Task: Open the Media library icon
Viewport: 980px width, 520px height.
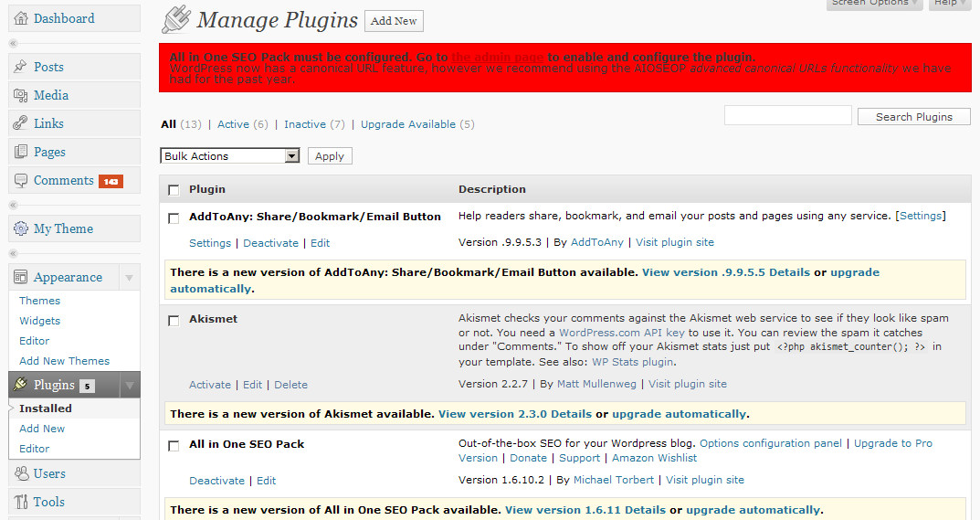Action: [20, 95]
